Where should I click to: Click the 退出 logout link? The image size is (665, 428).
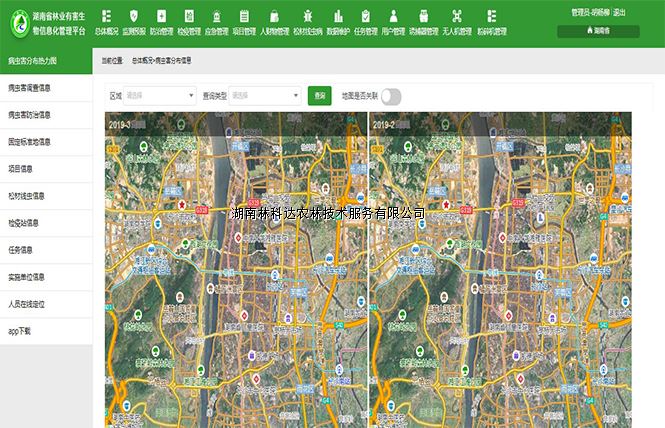pyautogui.click(x=619, y=12)
